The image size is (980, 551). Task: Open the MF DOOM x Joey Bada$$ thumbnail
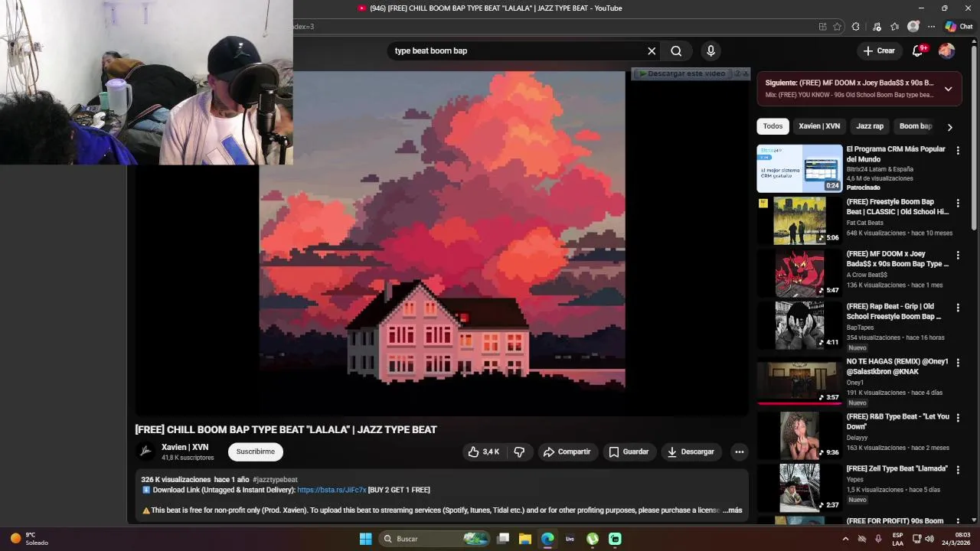point(799,273)
